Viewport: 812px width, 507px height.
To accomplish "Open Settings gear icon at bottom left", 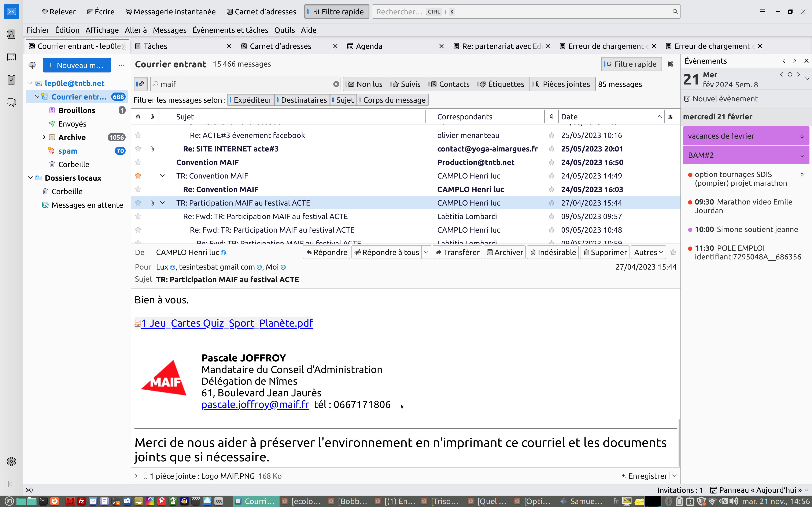I will click(11, 461).
